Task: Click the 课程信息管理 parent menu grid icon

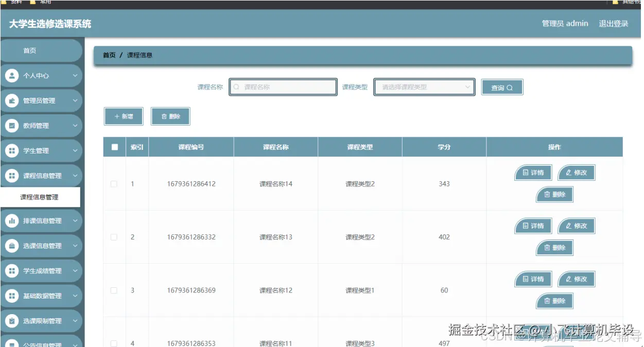Action: click(12, 176)
